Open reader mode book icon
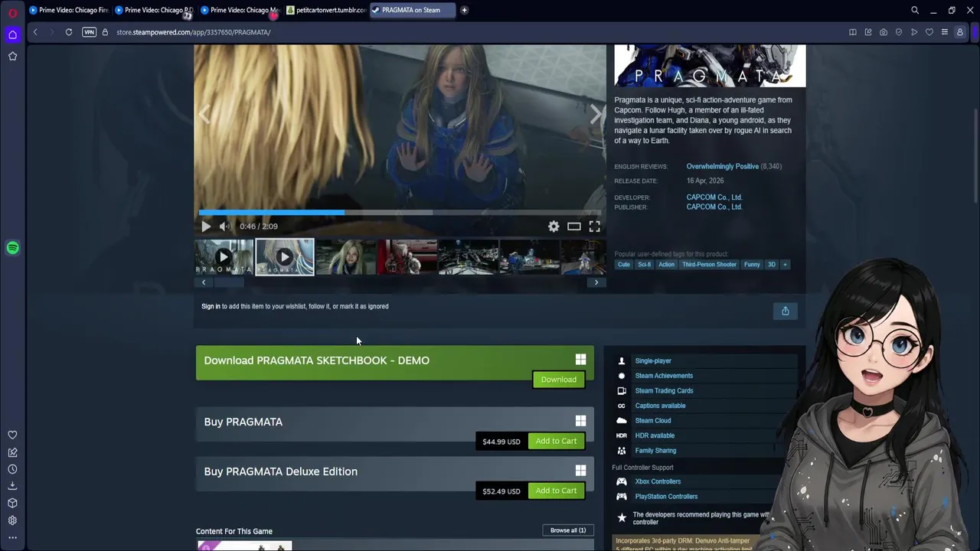The image size is (980, 551). click(852, 32)
